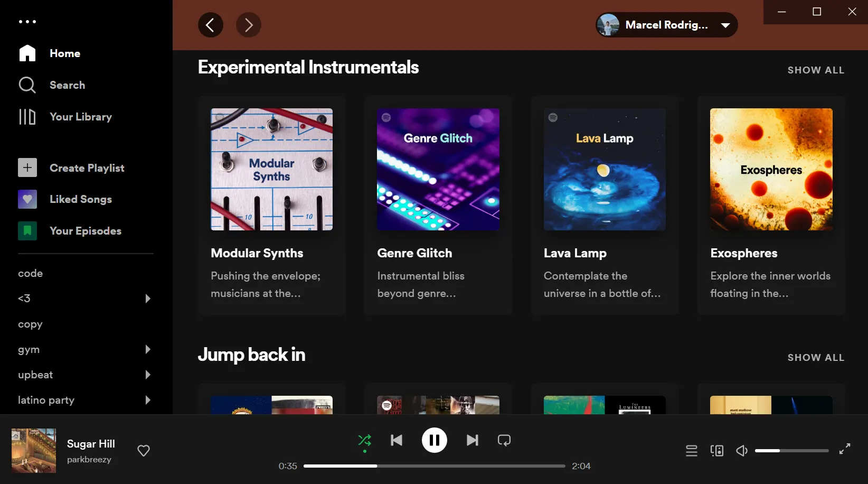Click the remaining duration 2:04

coord(581,466)
